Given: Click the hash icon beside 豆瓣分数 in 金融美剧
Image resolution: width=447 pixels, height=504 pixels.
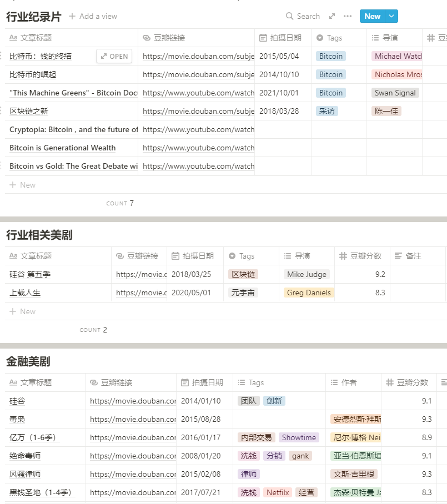Looking at the screenshot, I should click(389, 382).
